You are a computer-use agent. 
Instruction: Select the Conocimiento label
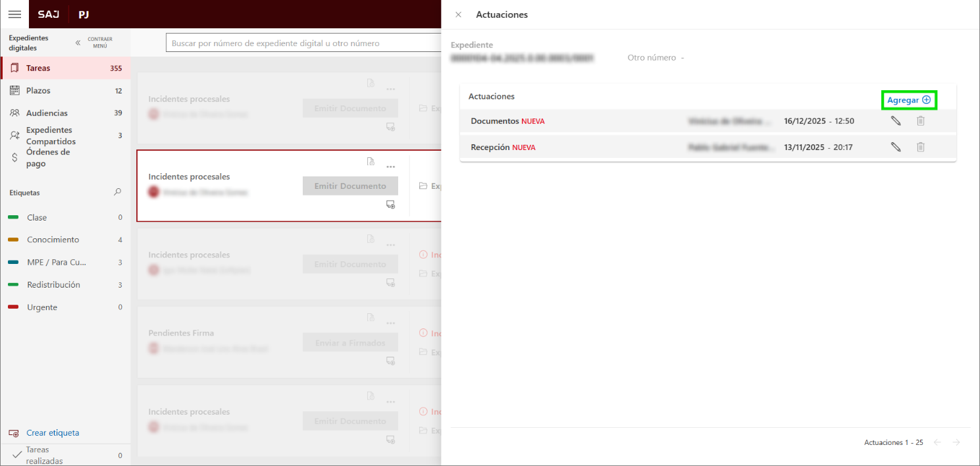[53, 240]
